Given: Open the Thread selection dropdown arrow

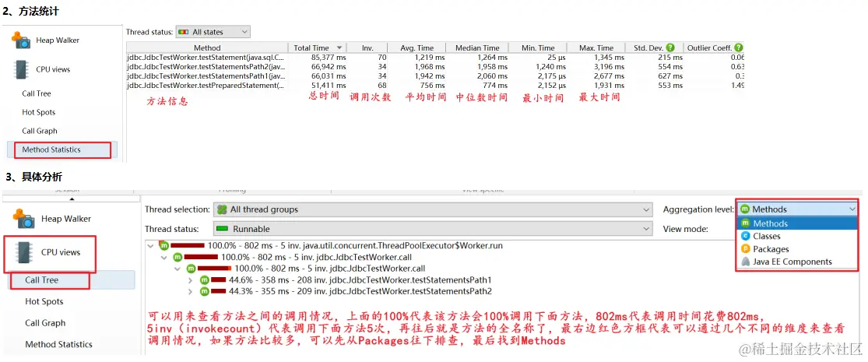Looking at the screenshot, I should tap(645, 209).
